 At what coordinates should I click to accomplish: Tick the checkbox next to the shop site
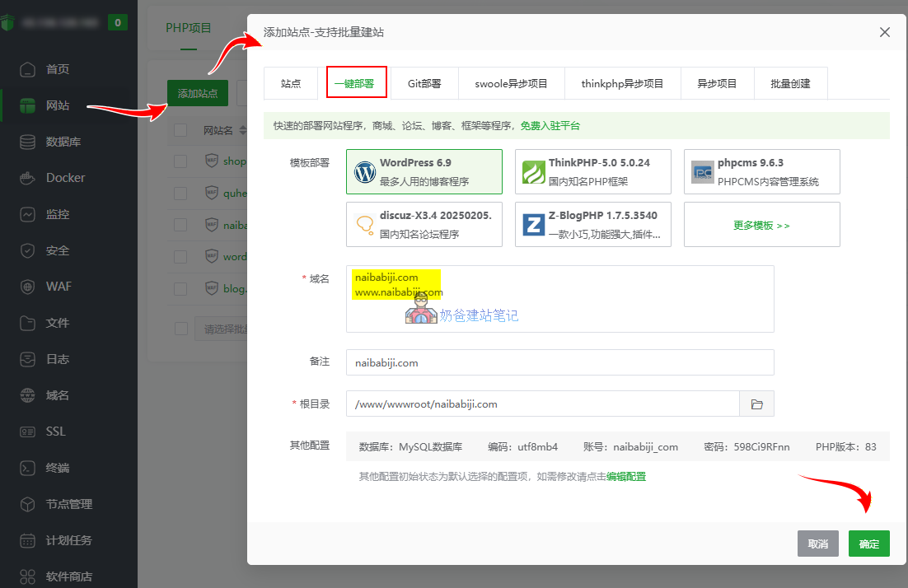pos(180,161)
